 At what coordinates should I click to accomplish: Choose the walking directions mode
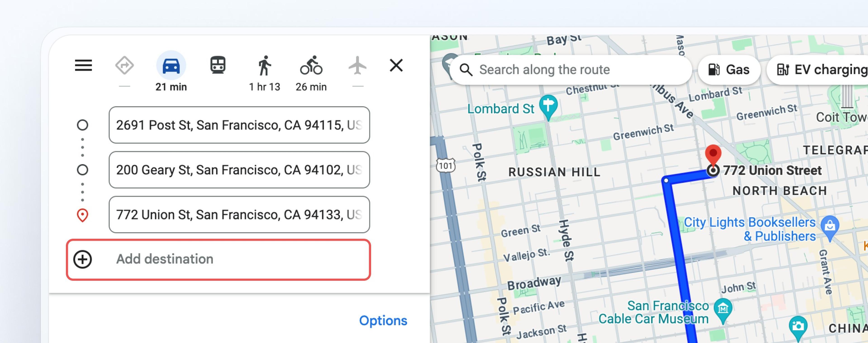(265, 66)
